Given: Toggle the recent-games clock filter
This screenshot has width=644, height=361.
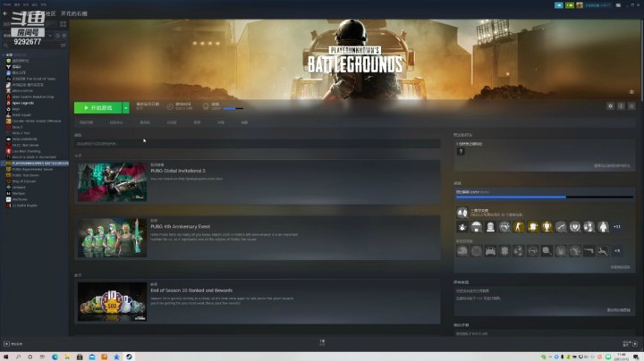Looking at the screenshot, I should (57, 36).
